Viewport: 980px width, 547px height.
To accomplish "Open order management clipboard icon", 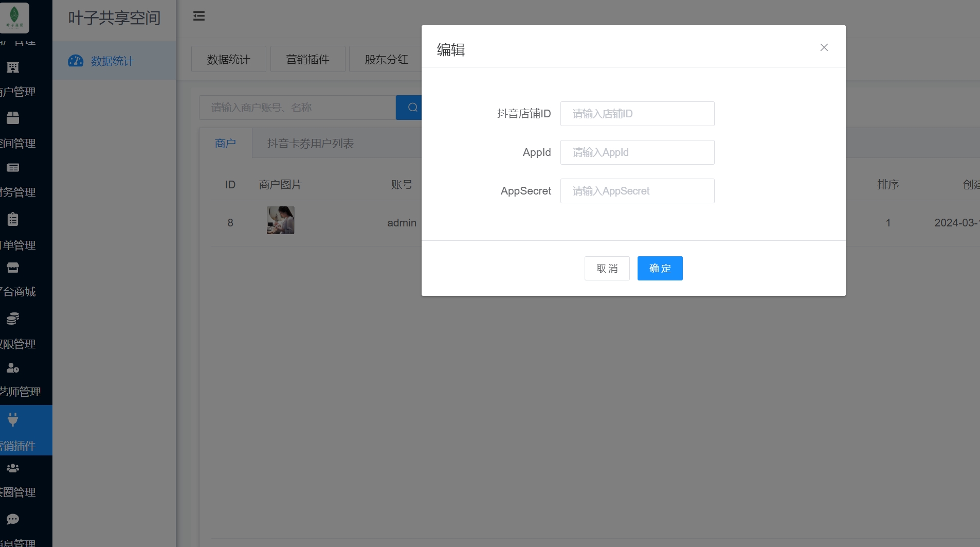I will pyautogui.click(x=13, y=220).
